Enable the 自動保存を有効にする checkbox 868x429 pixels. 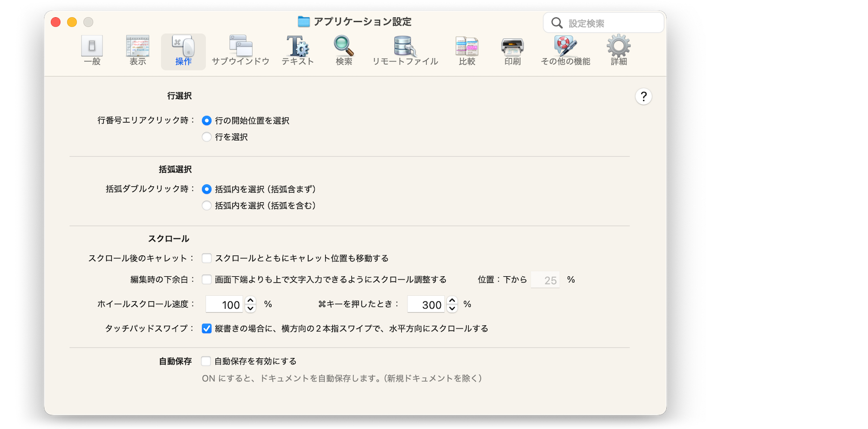[206, 362]
